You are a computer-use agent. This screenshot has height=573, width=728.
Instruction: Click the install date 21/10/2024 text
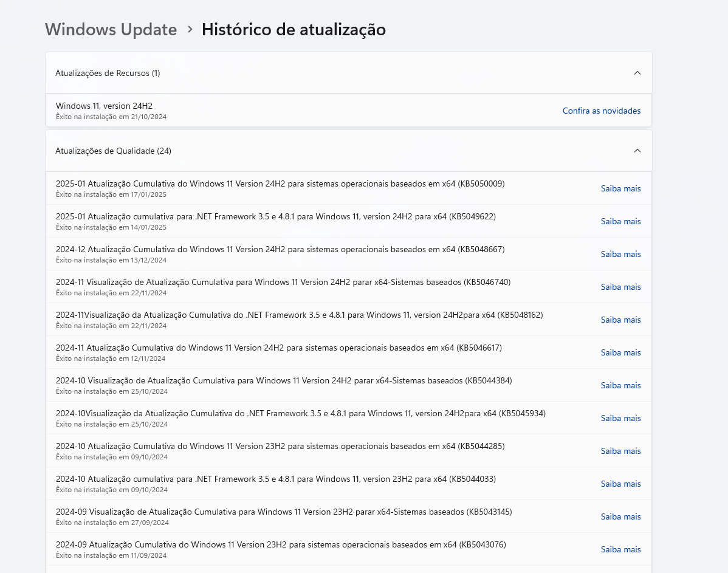tap(148, 117)
